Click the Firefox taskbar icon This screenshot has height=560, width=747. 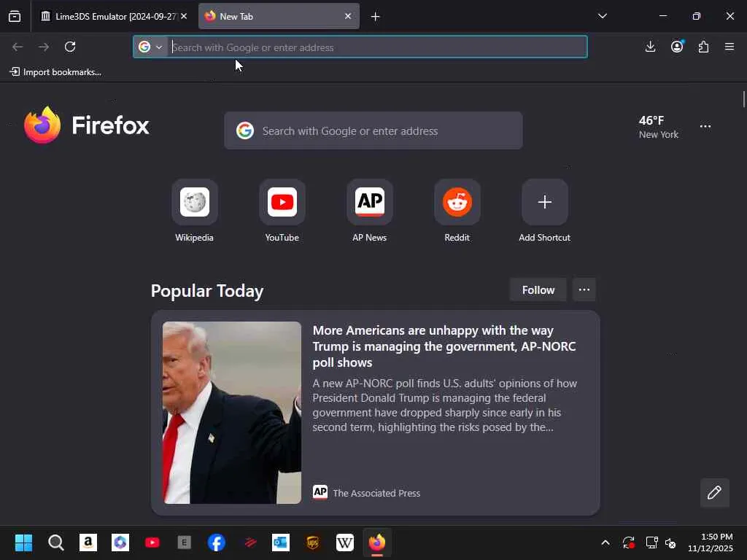pyautogui.click(x=377, y=542)
